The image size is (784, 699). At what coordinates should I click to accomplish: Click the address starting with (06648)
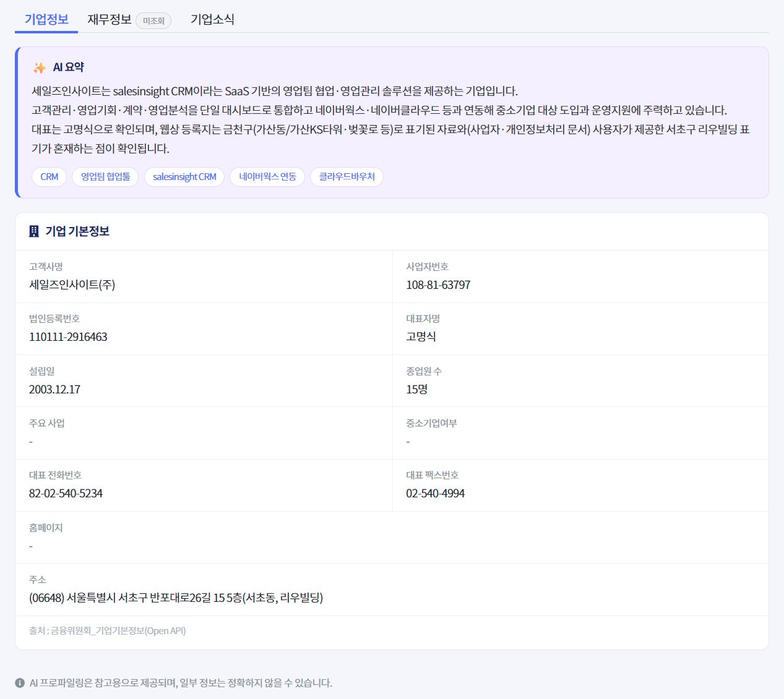point(176,598)
